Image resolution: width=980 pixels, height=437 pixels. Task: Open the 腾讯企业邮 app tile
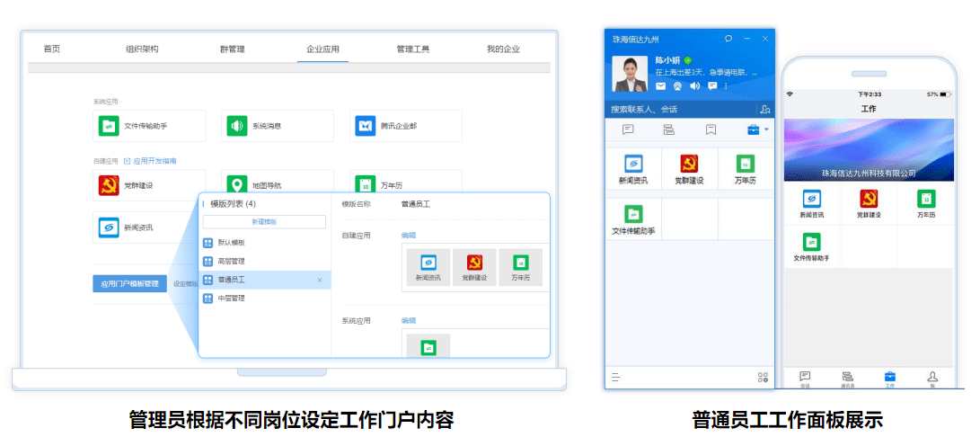[x=406, y=126]
